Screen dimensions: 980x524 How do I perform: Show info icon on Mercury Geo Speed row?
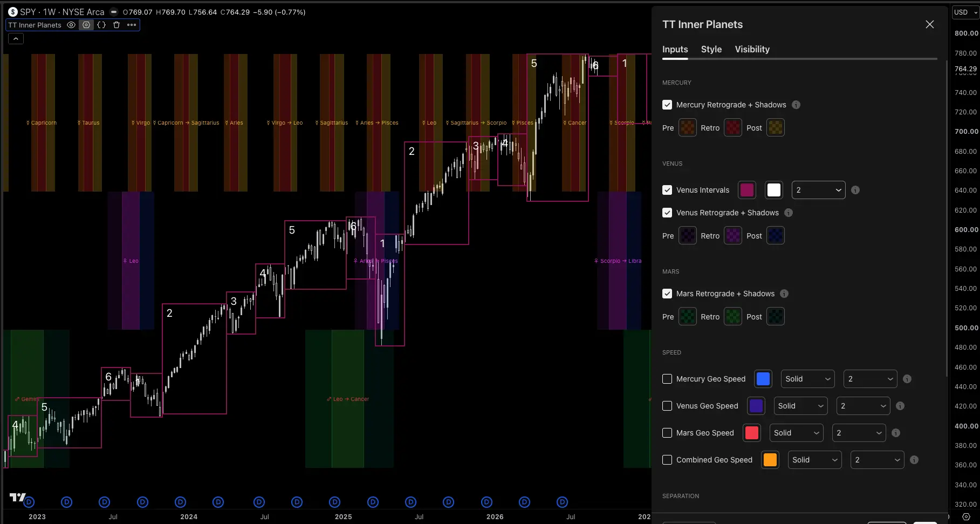(x=907, y=379)
